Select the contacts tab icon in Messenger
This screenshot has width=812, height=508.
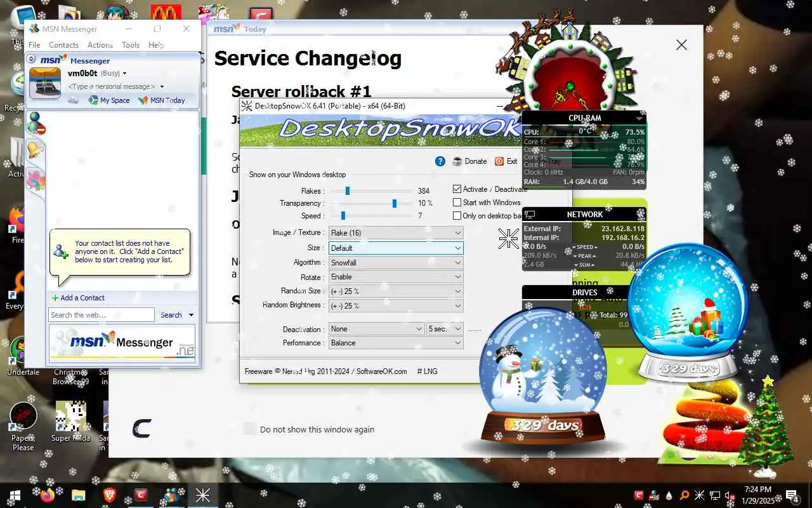[36, 124]
